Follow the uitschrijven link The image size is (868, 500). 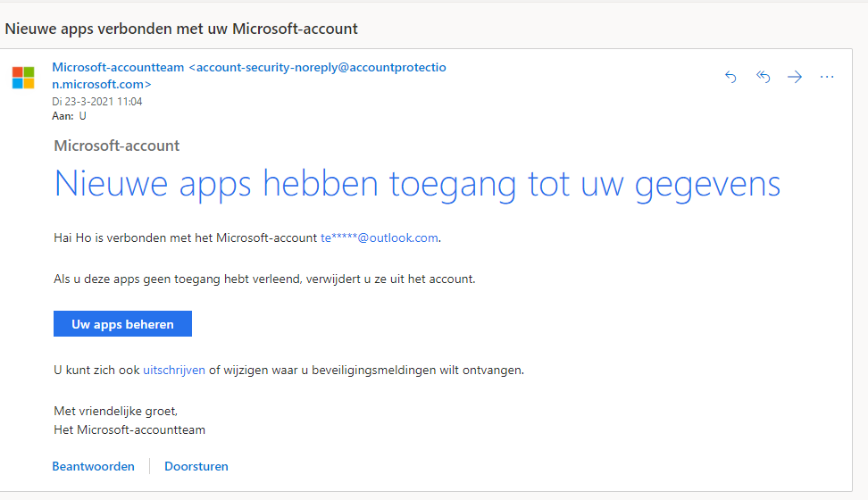click(x=174, y=370)
